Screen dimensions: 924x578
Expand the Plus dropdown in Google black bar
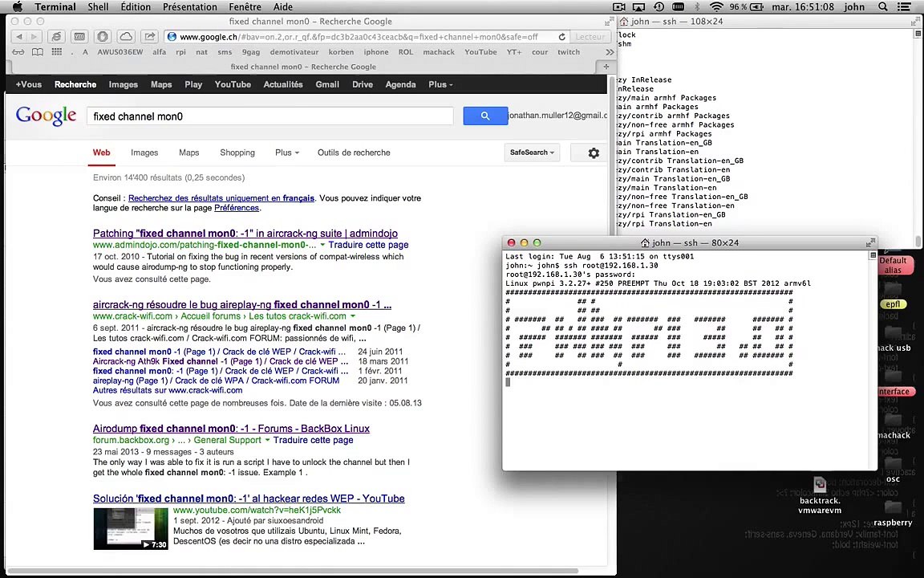(x=441, y=84)
